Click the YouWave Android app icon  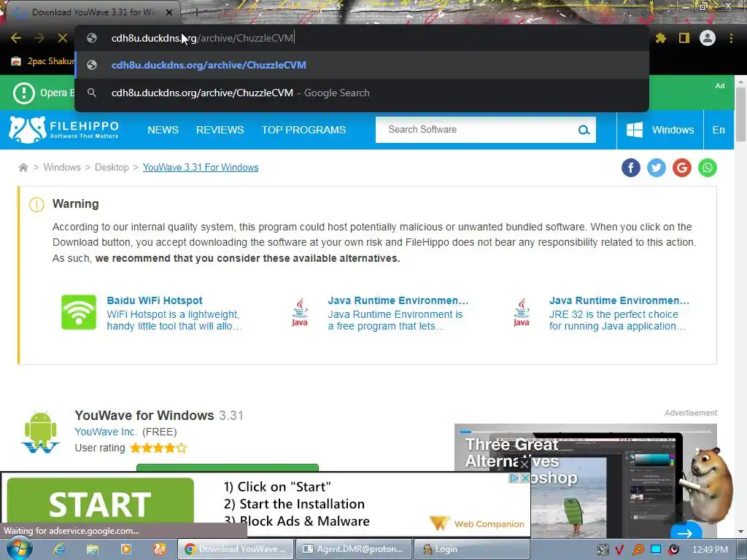click(41, 432)
